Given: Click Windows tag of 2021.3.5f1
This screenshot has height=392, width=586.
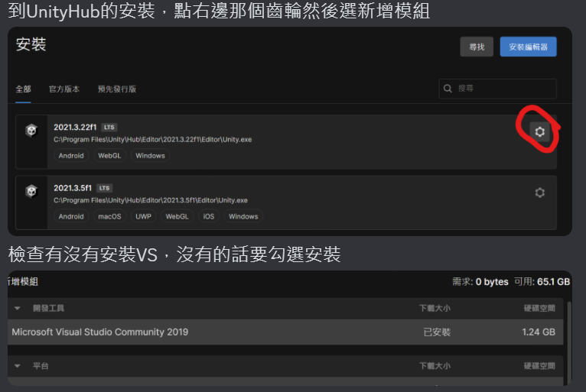Looking at the screenshot, I should pos(243,216).
